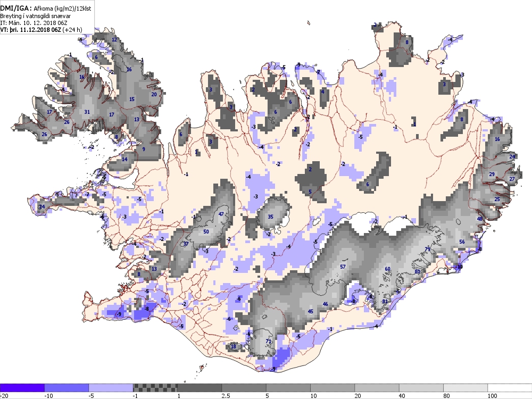This screenshot has height=399, width=532.
Task: Click the map value '25' in the Eastfjords
Action: [497, 199]
